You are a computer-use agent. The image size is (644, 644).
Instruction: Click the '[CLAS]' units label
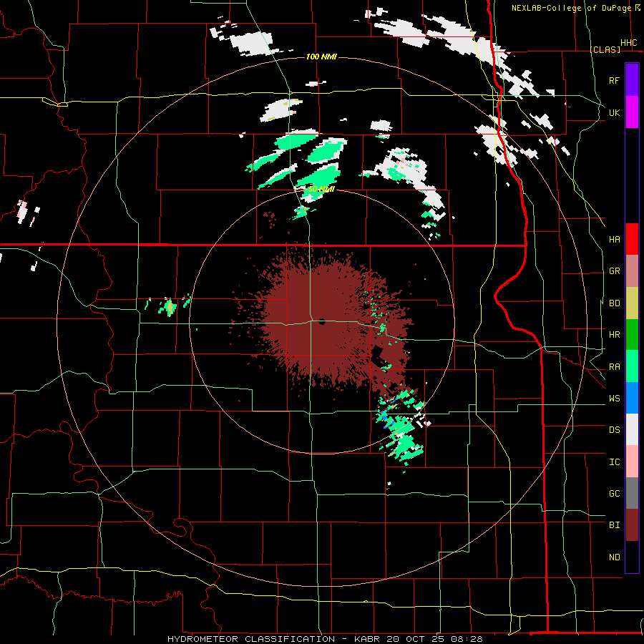click(605, 49)
